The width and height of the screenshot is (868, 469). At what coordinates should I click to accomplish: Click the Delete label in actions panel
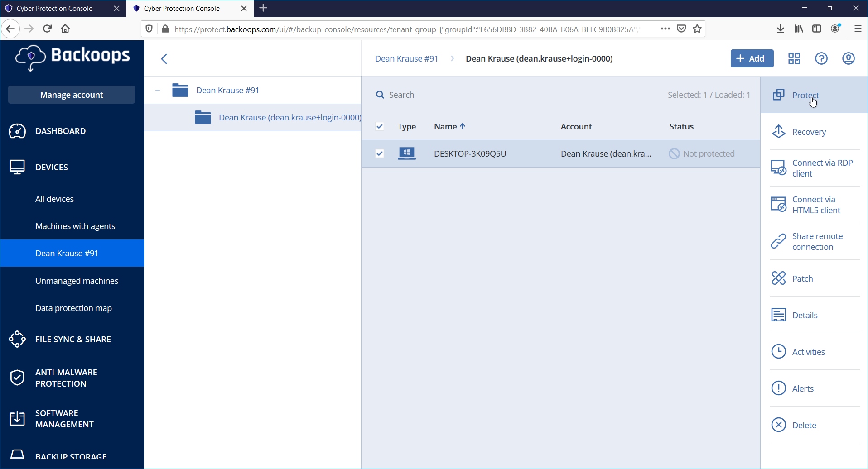click(x=804, y=425)
